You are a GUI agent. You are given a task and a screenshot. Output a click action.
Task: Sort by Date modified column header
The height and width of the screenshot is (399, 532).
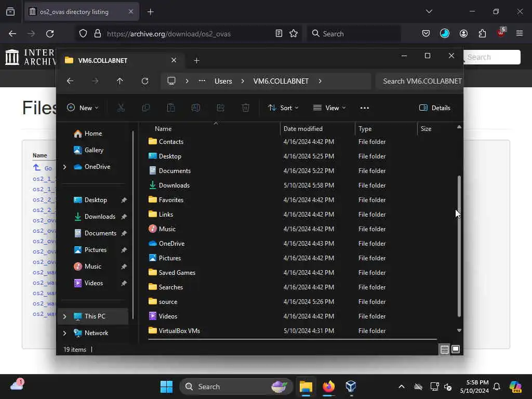coord(303,129)
